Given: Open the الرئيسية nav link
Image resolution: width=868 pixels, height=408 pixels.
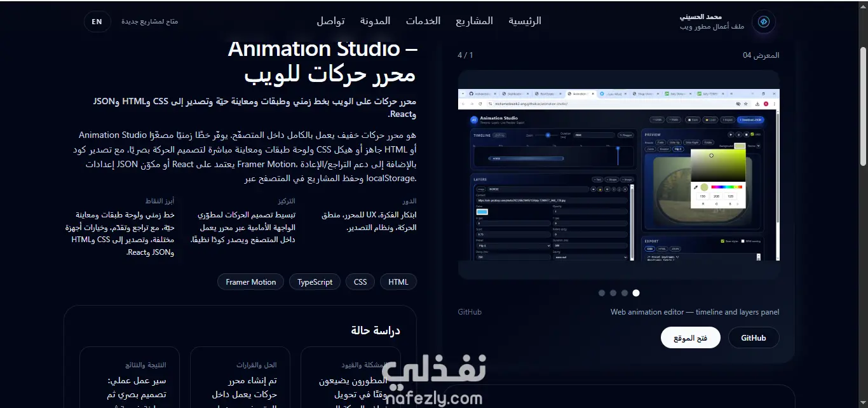Looking at the screenshot, I should [x=525, y=21].
